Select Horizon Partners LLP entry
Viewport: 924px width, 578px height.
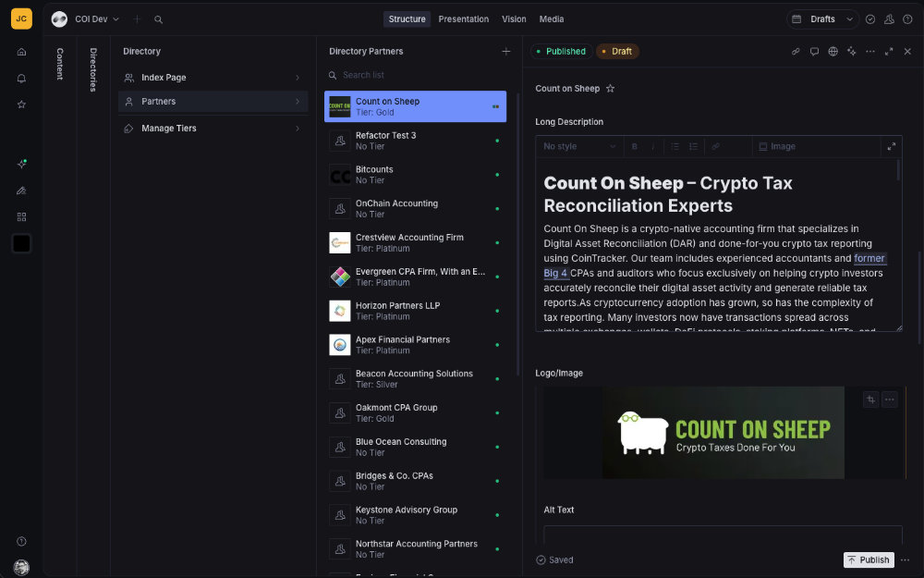coord(416,311)
